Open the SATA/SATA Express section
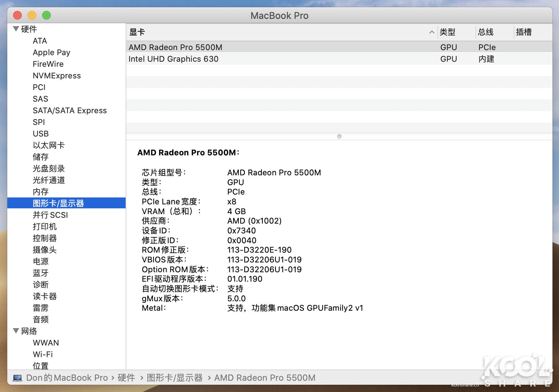The height and width of the screenshot is (392, 559). point(70,110)
